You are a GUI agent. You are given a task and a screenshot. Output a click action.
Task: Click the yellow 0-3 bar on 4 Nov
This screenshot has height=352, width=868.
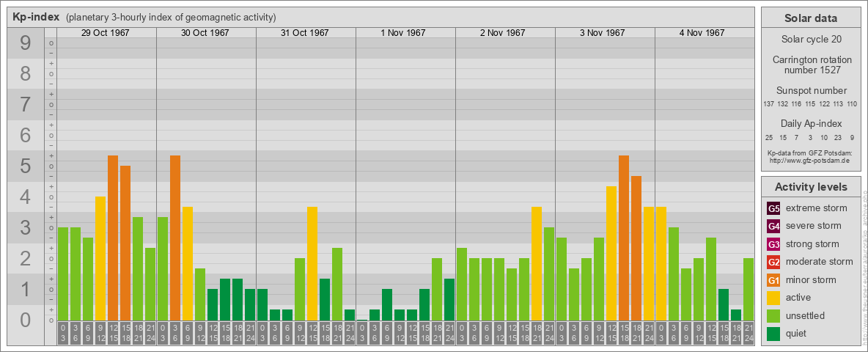661,263
